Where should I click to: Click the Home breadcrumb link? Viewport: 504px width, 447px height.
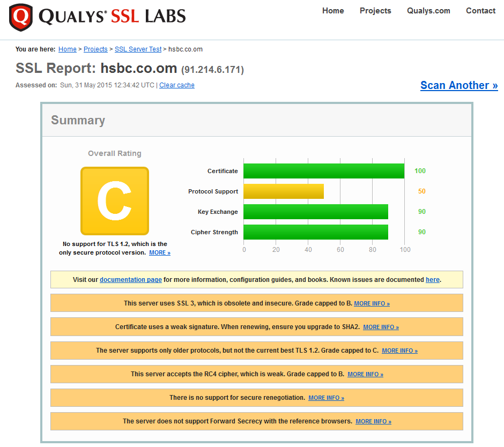pos(68,49)
